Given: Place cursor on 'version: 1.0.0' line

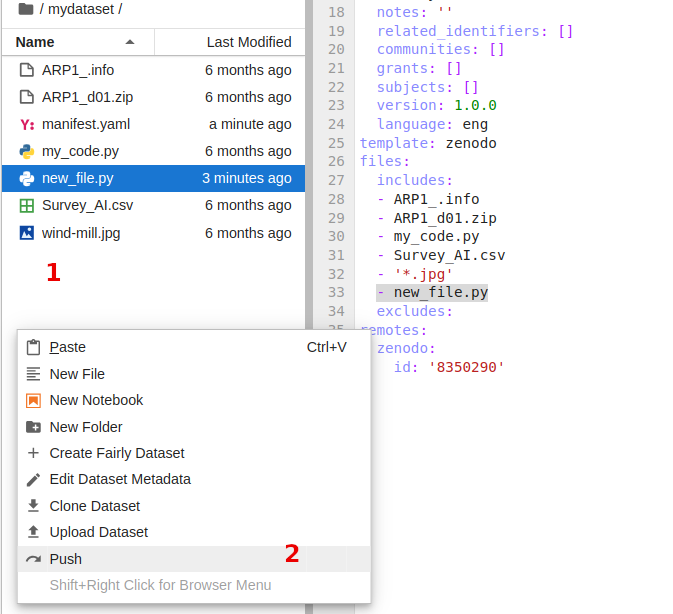Looking at the screenshot, I should [x=437, y=105].
